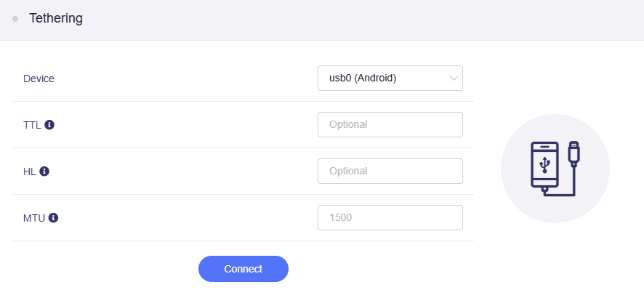The width and height of the screenshot is (644, 295).
Task: Click the TTL info icon
Action: (x=49, y=125)
